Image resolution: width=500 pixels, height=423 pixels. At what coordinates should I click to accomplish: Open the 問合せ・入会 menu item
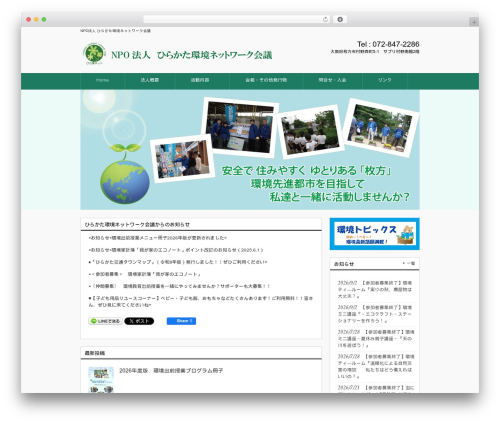[332, 80]
